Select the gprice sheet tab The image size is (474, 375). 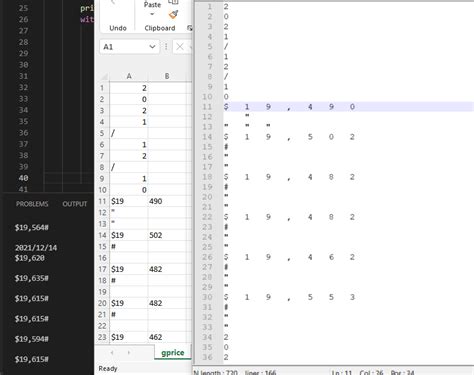point(173,353)
